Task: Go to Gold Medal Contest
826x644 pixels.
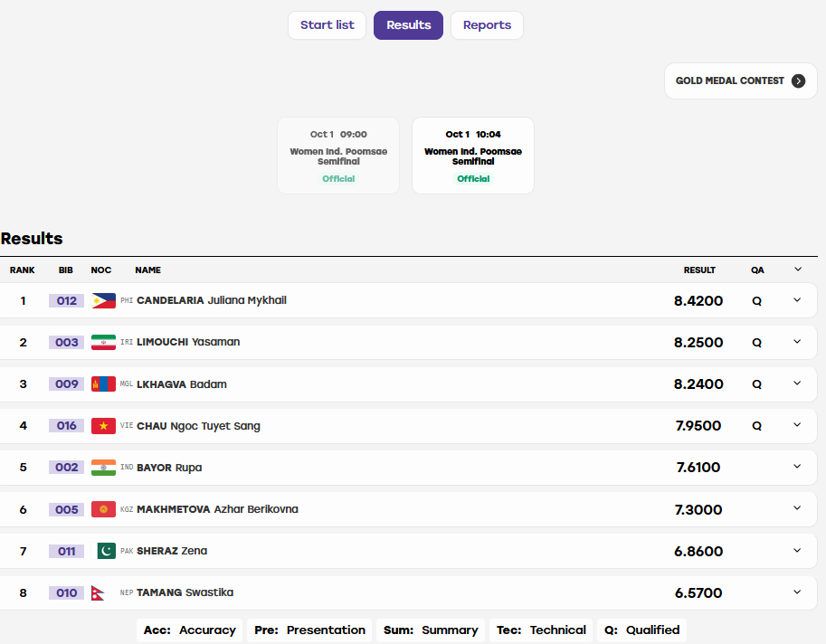Action: pyautogui.click(x=741, y=81)
